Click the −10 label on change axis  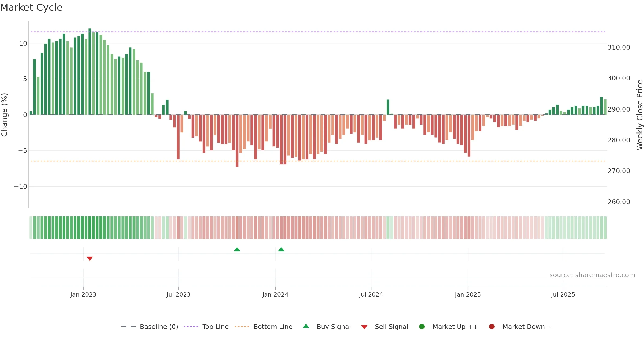(21, 187)
